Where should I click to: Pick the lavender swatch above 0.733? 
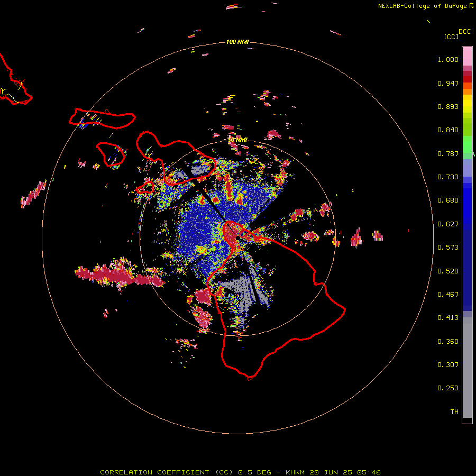pos(467,168)
